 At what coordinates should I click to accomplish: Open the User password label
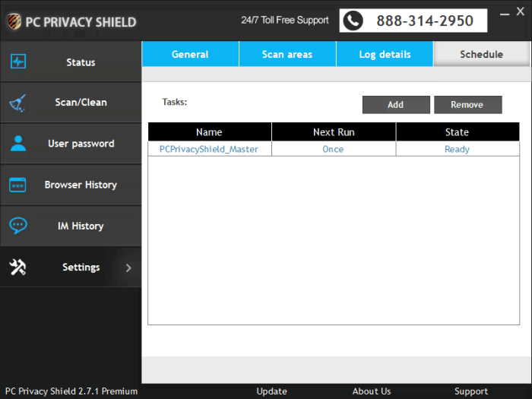click(81, 144)
